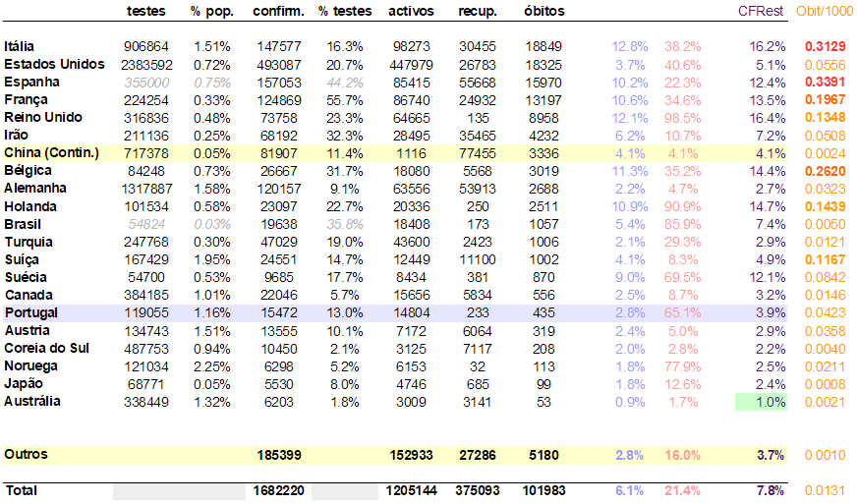Click the 'Coreia do Sul' row label
The image size is (857, 504).
46,348
